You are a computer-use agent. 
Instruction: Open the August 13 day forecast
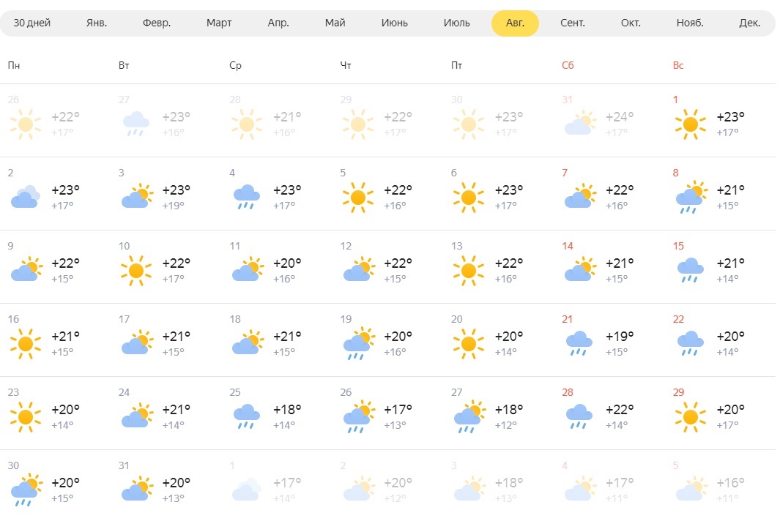click(x=499, y=266)
